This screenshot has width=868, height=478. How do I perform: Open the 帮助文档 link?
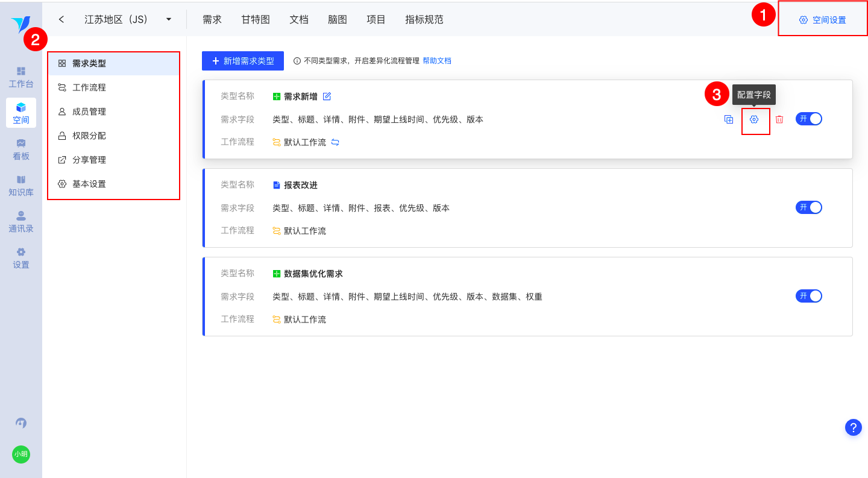pyautogui.click(x=437, y=61)
